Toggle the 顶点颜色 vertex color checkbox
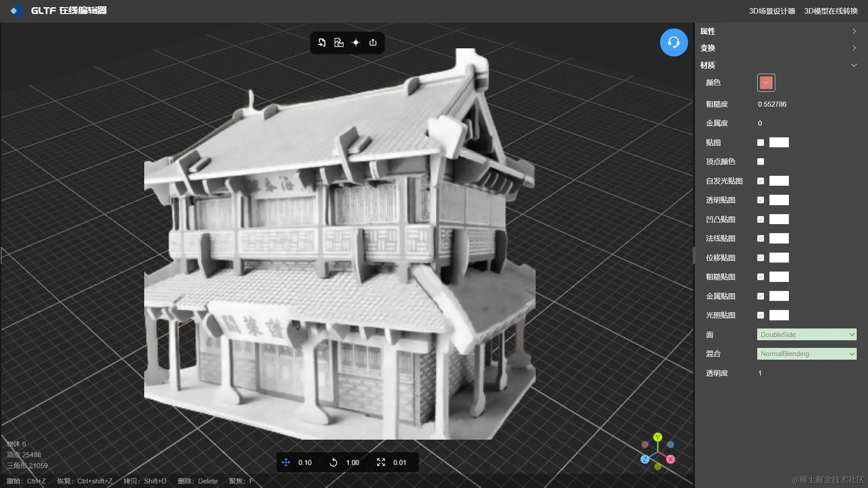The height and width of the screenshot is (488, 868). [760, 162]
